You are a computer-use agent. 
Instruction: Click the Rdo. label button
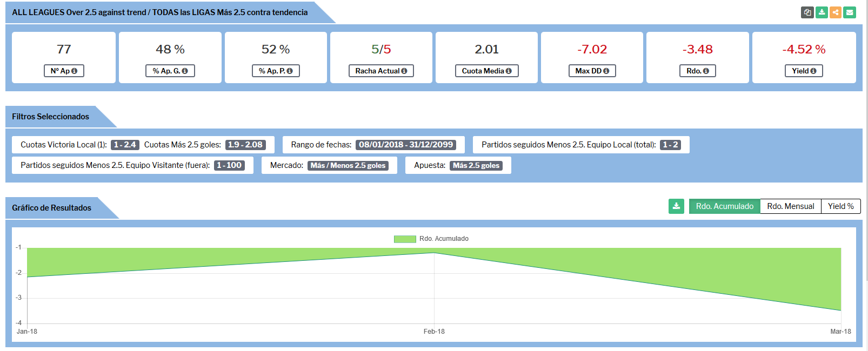point(697,71)
